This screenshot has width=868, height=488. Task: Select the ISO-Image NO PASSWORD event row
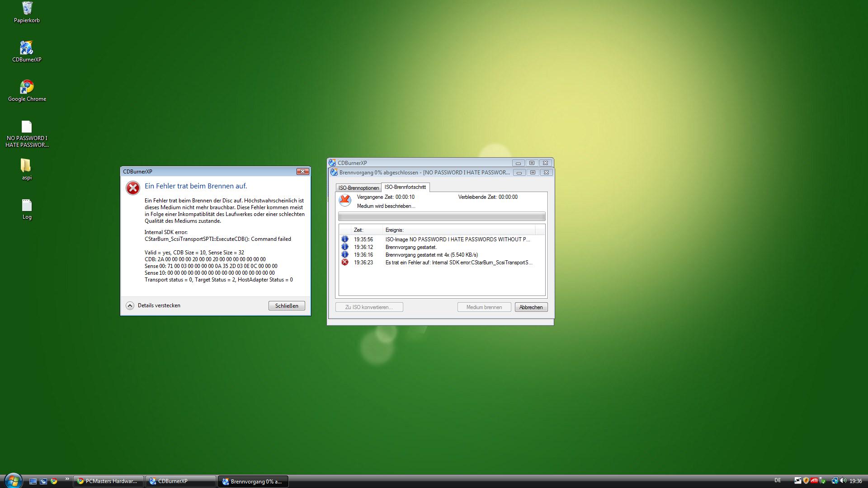[442, 239]
